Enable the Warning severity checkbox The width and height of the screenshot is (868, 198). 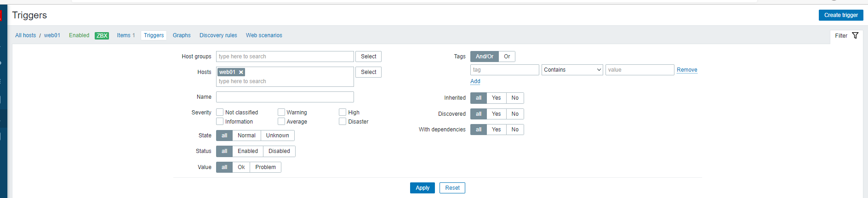[x=281, y=112]
